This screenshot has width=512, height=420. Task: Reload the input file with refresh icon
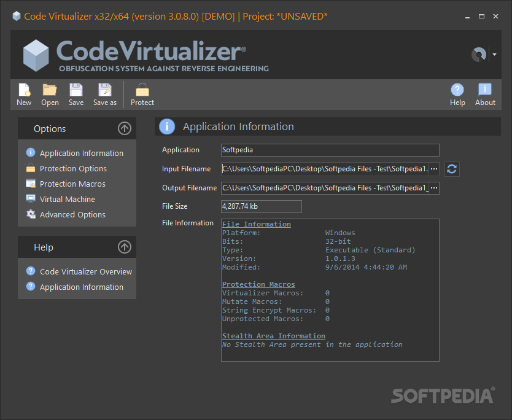click(x=452, y=169)
